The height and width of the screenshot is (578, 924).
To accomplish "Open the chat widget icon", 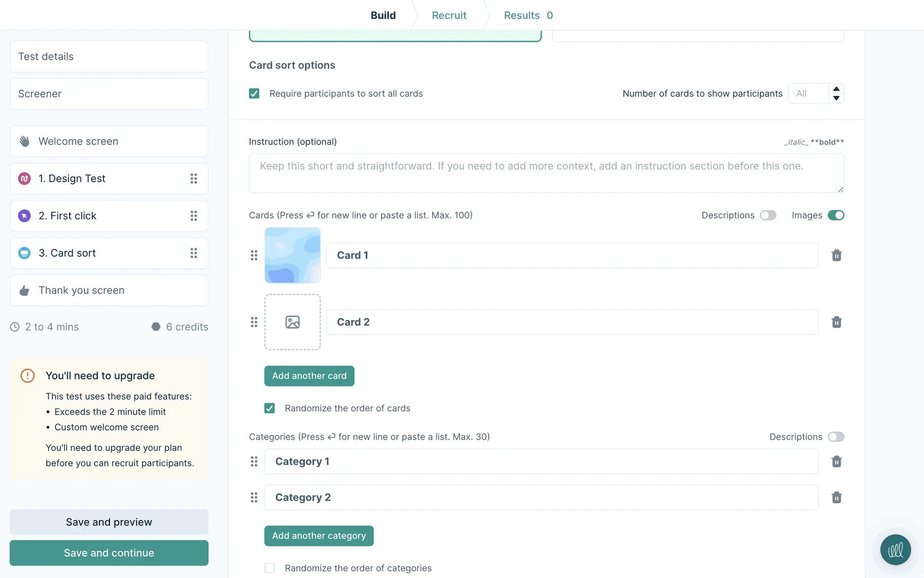I will [895, 550].
